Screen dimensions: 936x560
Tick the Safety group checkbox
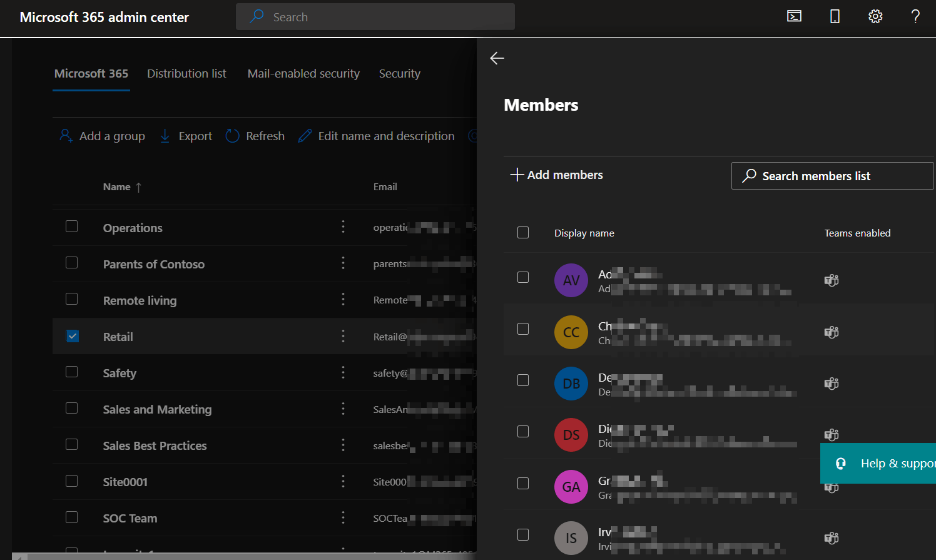72,372
